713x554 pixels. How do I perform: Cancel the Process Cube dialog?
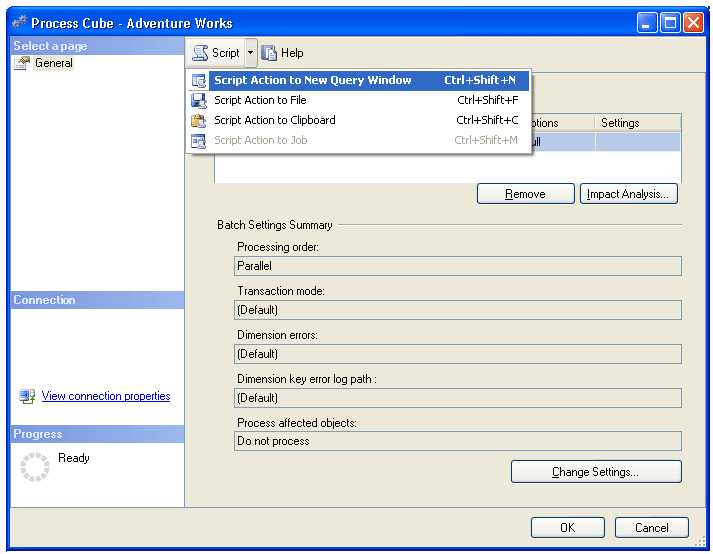coord(652,528)
